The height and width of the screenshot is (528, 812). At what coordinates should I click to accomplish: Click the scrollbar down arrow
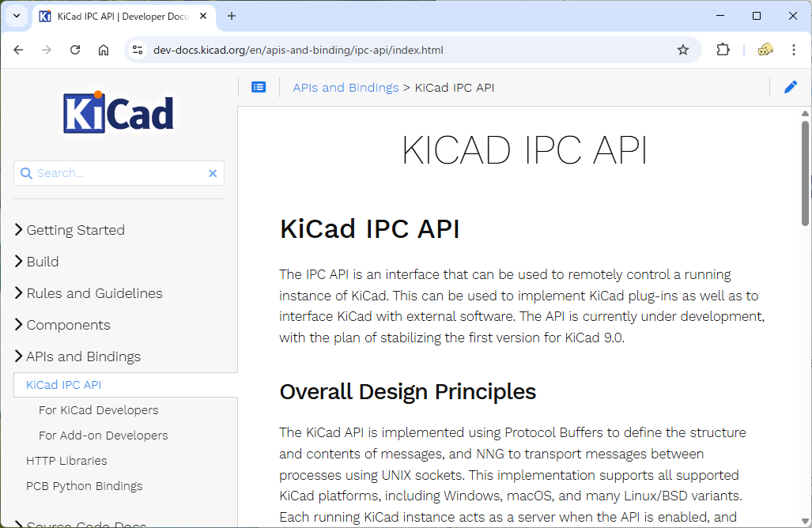[x=805, y=521]
